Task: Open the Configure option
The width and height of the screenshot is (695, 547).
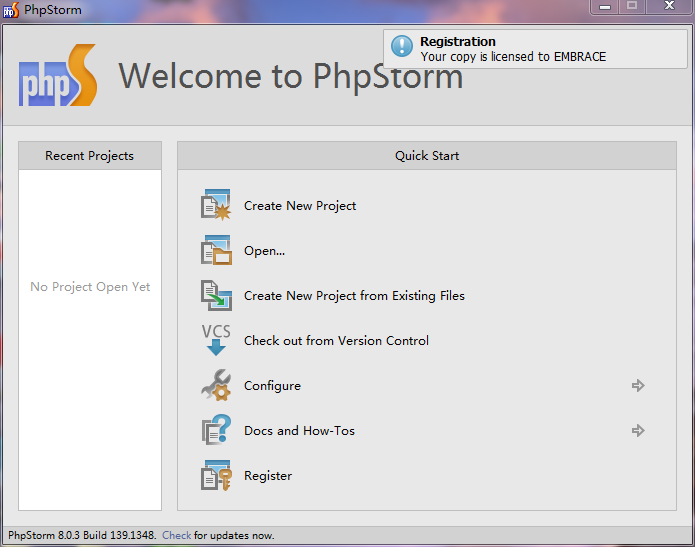Action: [272, 386]
